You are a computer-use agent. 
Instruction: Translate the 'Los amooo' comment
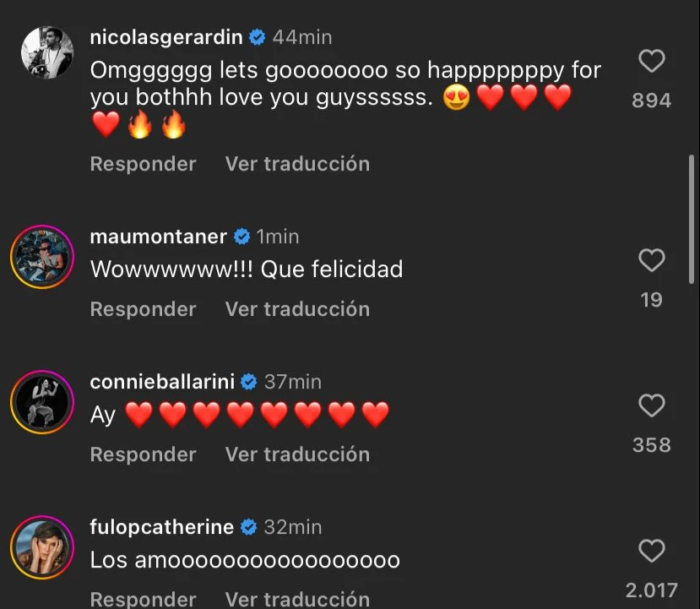click(297, 599)
